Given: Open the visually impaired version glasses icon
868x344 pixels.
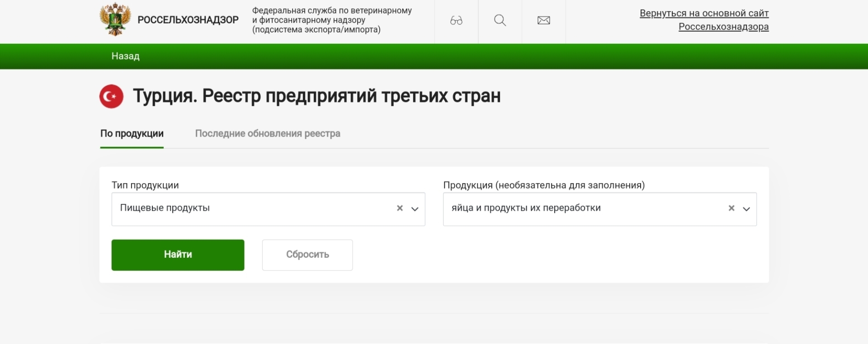Looking at the screenshot, I should click(456, 20).
